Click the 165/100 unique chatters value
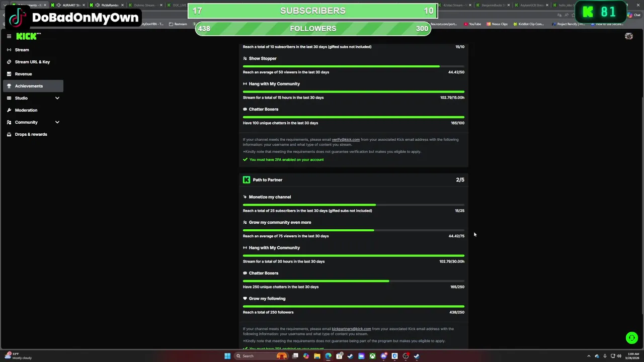 point(457,123)
